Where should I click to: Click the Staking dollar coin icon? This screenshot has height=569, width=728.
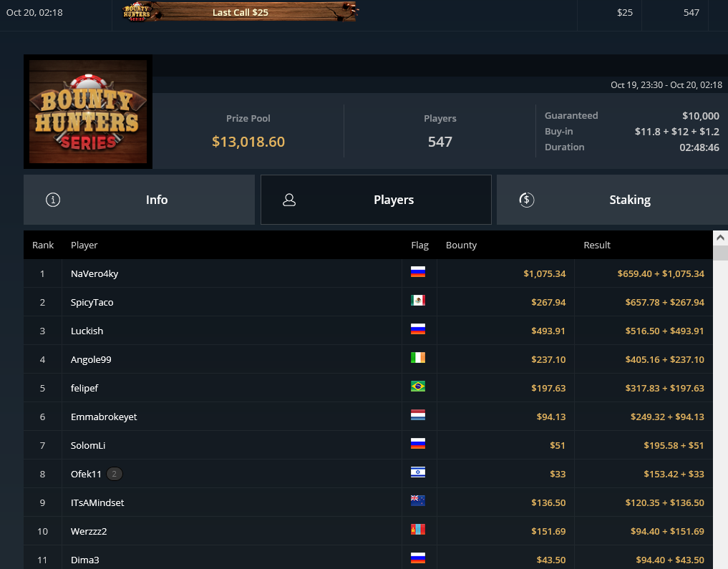[x=527, y=200]
